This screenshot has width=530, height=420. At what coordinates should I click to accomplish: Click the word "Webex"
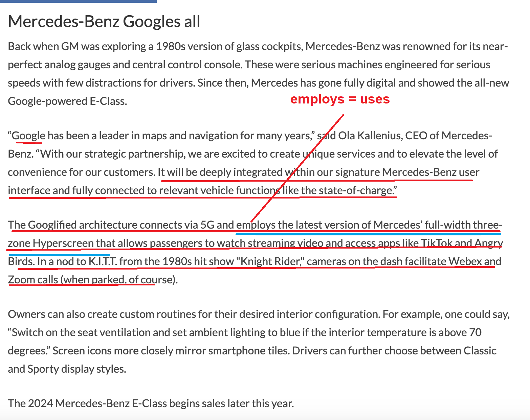coord(465,261)
